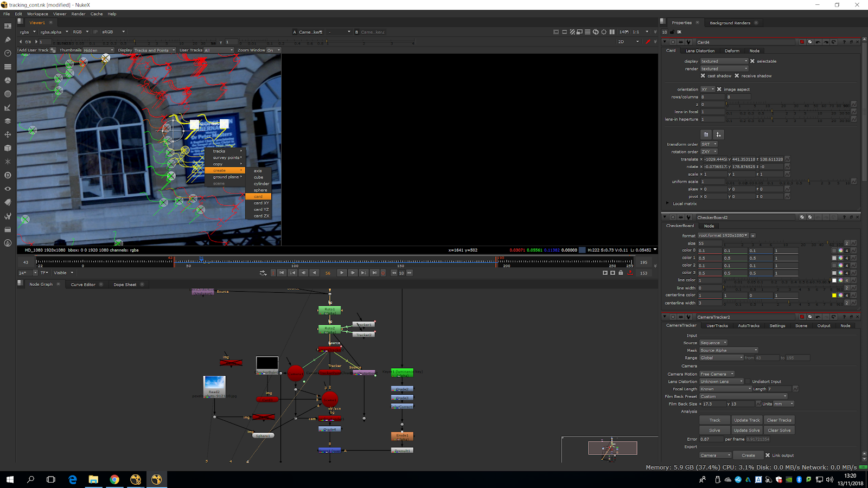Open the 3D nodes toolbar cube icon
This screenshot has width=868, height=488.
[8, 148]
